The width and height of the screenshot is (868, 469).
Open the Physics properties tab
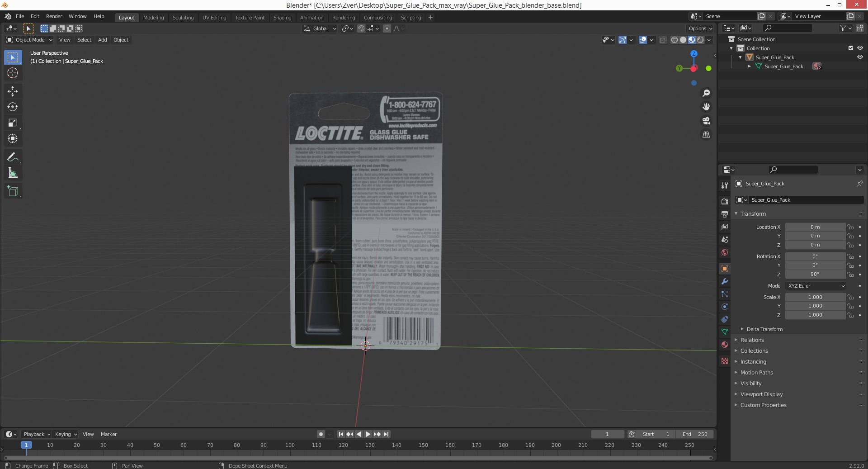[x=725, y=307]
